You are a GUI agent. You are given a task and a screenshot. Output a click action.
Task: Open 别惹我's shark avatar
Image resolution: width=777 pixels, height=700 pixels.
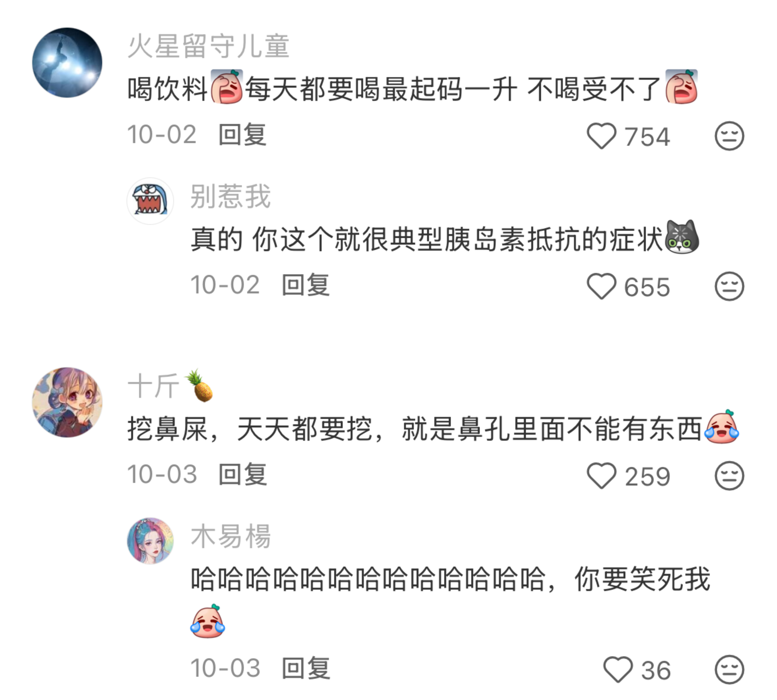(150, 201)
